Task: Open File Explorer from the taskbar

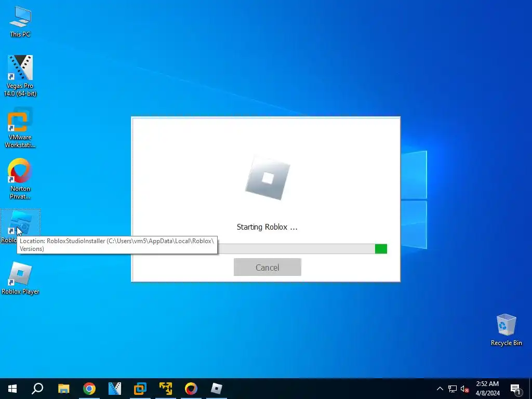Action: (63, 389)
